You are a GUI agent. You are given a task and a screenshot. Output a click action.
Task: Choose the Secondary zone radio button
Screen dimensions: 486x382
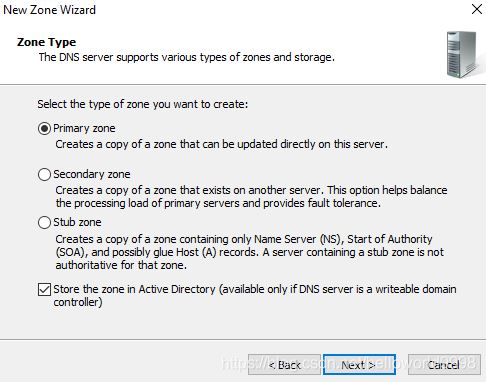(x=44, y=174)
